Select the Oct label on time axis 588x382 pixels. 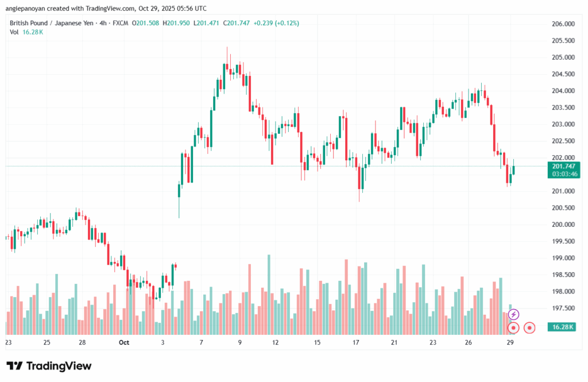coord(123,342)
